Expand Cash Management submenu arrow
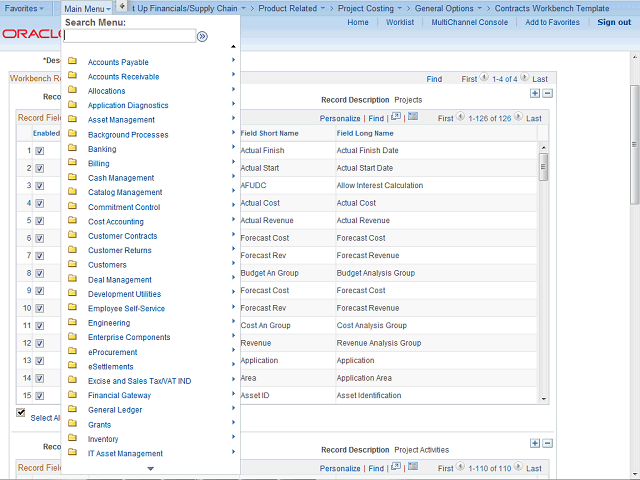640x480 pixels. 233,176
